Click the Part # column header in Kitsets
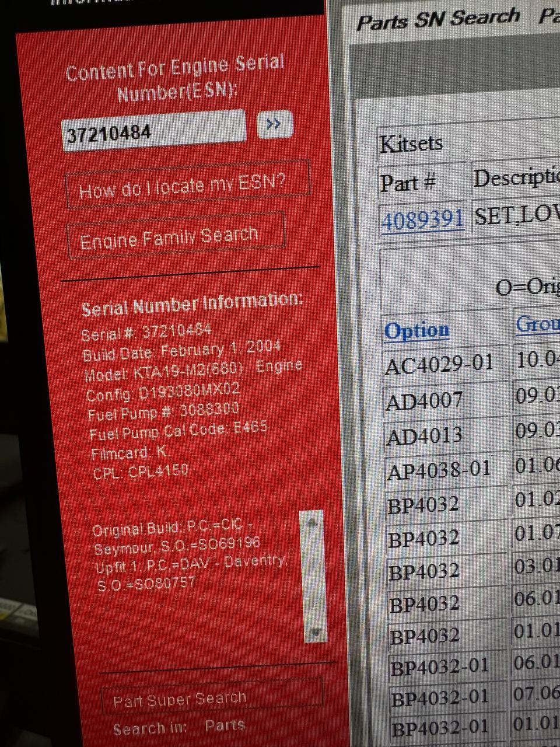Screen dimensions: 560x747 point(408,183)
